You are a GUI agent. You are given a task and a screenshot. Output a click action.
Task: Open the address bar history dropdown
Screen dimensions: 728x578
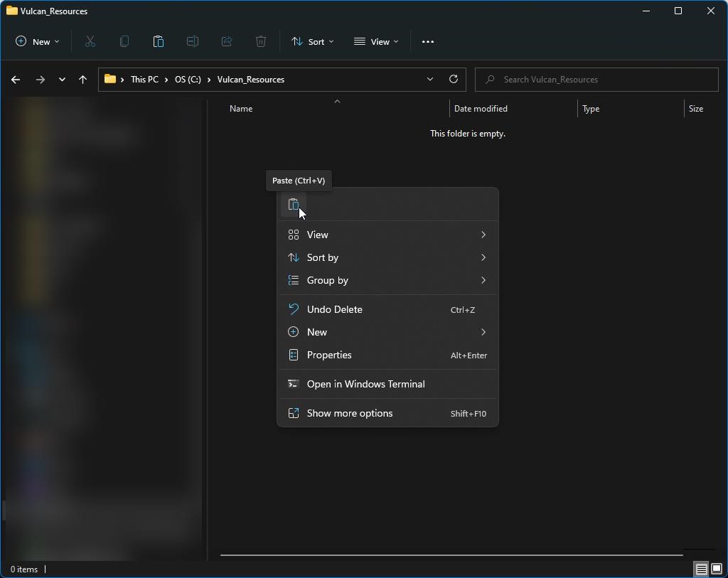[430, 79]
